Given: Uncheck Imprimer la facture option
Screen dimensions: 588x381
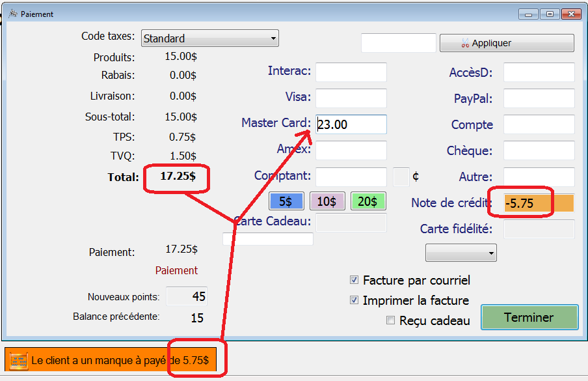Looking at the screenshot, I should click(x=354, y=300).
